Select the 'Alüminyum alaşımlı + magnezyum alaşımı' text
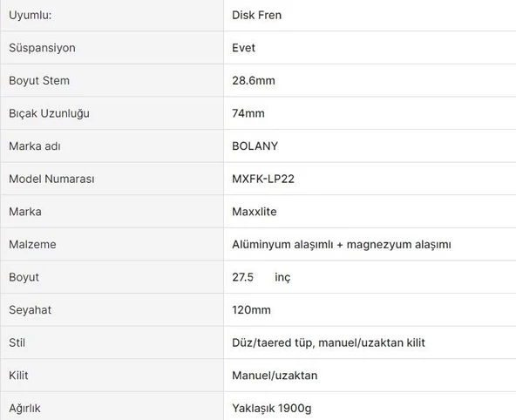The image size is (516, 420). [342, 245]
